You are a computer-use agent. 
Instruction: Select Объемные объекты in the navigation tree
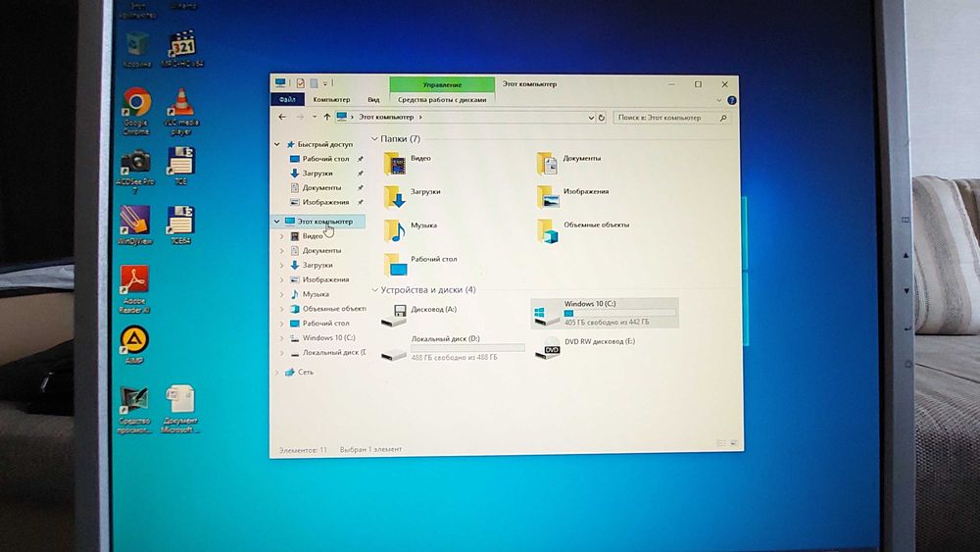327,309
